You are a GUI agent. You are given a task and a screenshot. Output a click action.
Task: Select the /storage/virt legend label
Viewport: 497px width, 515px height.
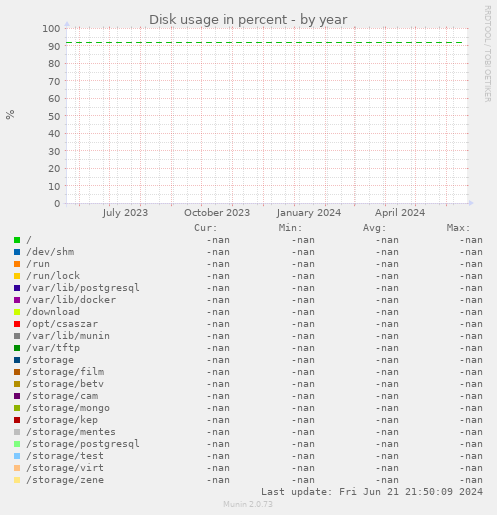[x=65, y=468]
